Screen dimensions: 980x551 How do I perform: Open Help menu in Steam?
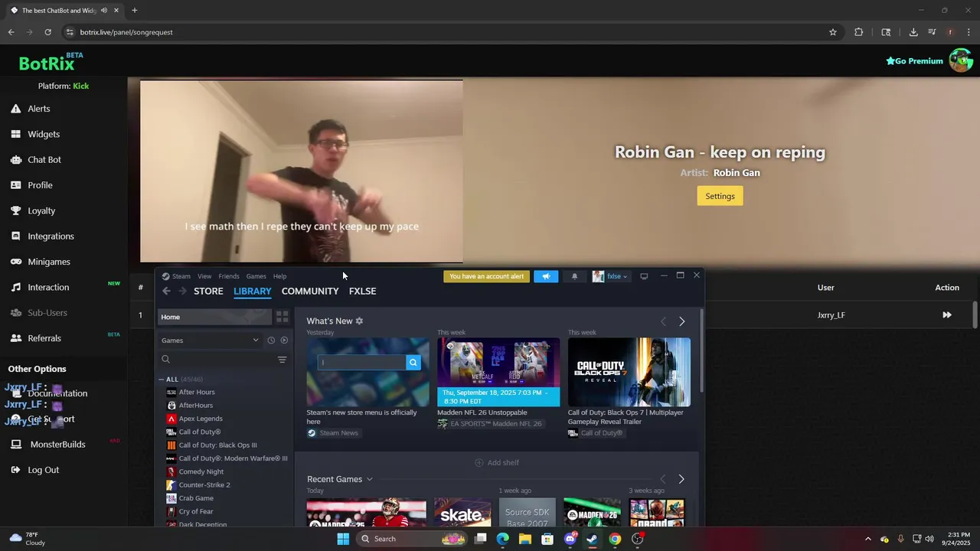(280, 276)
